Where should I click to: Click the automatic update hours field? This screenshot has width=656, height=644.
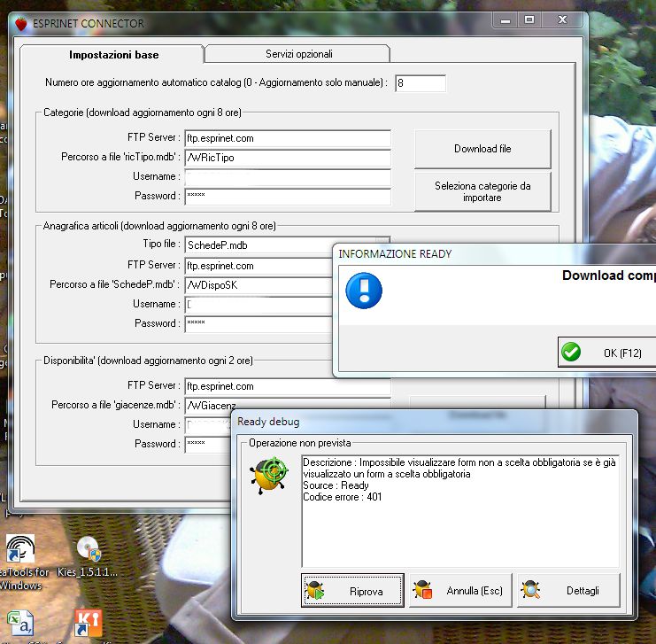coord(421,83)
